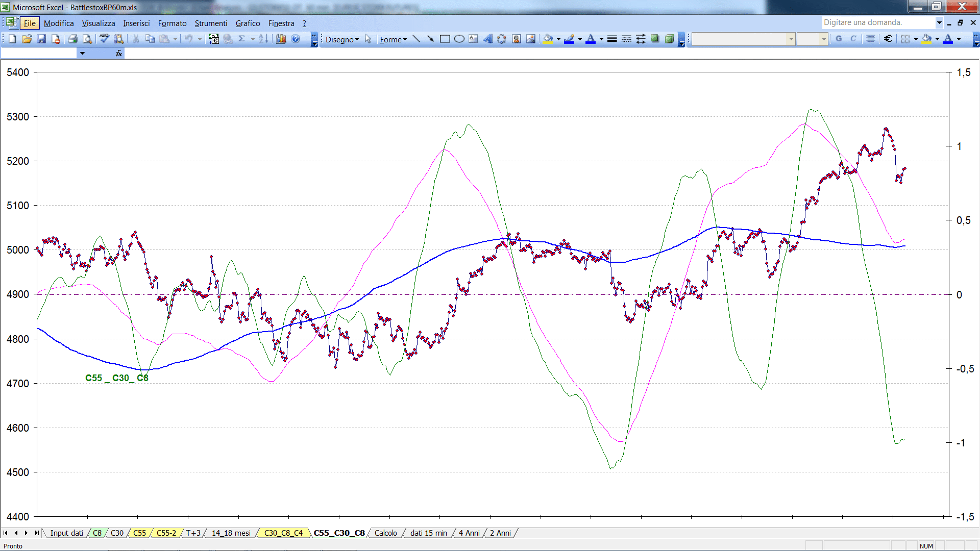Expand the Undo history dropdown arrow
980x551 pixels.
pyautogui.click(x=200, y=39)
